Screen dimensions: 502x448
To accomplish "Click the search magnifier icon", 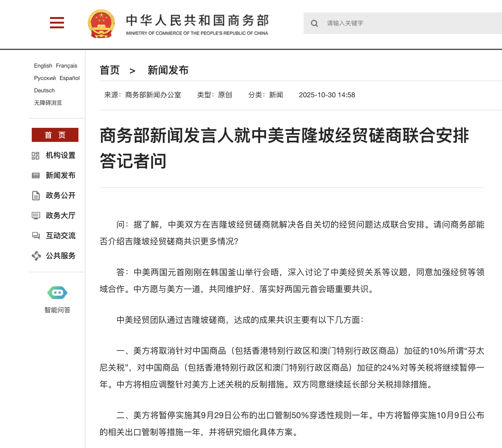I will (314, 23).
